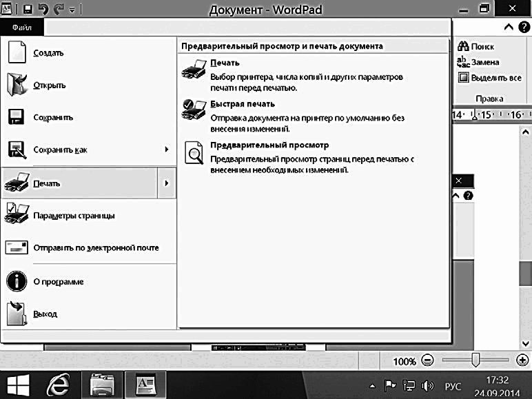Collapse the ribbon with the chevron

[x=509, y=27]
